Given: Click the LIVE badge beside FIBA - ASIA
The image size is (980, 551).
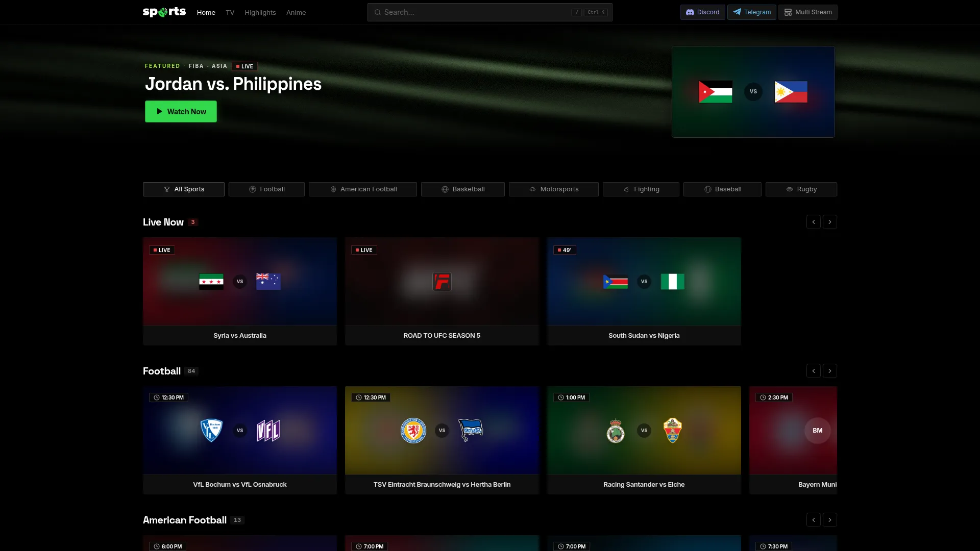Looking at the screenshot, I should (x=244, y=66).
